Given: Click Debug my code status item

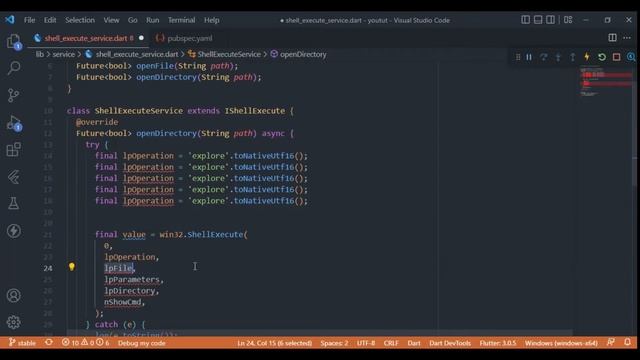Looking at the screenshot, I should coord(142,343).
